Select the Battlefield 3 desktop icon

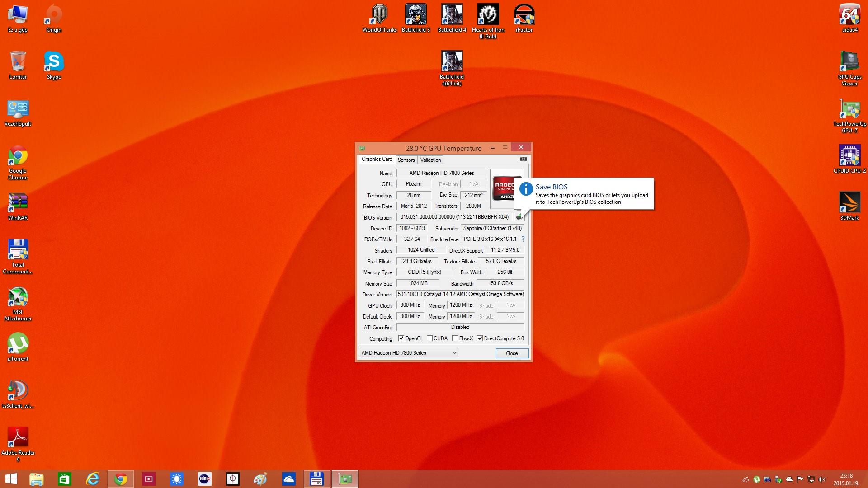(x=415, y=19)
